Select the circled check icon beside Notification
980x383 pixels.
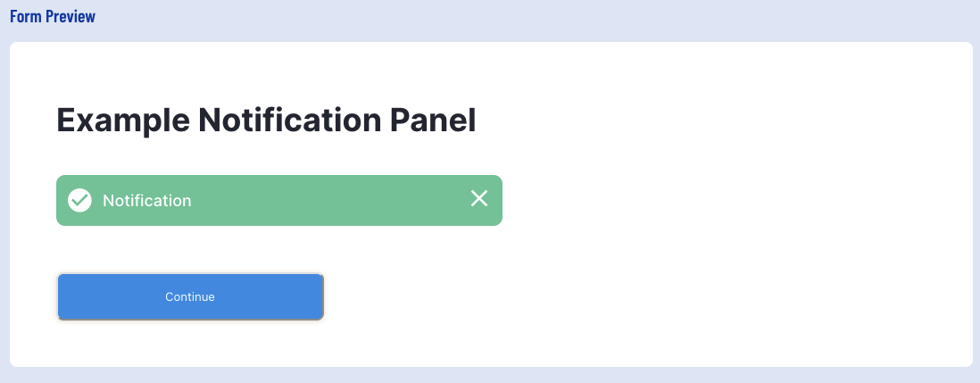click(x=80, y=200)
